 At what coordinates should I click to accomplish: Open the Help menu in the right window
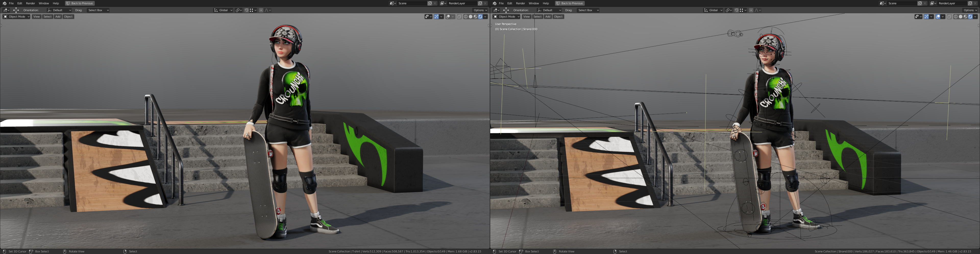click(x=546, y=3)
